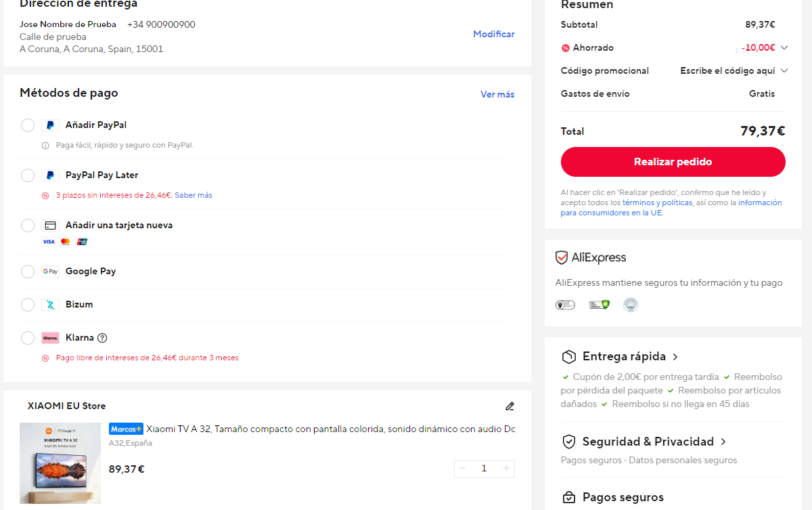Expand the Código promocional entry chevron
Viewport: 812px width, 510px height.
click(784, 70)
